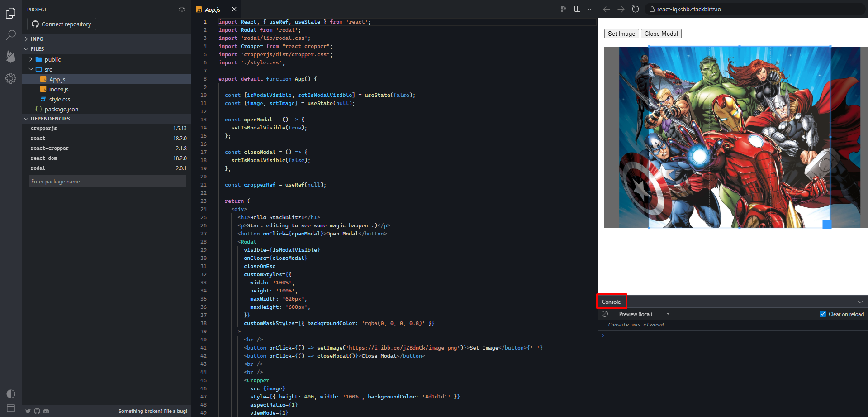Open the Settings gear icon
The image size is (868, 417).
11,78
